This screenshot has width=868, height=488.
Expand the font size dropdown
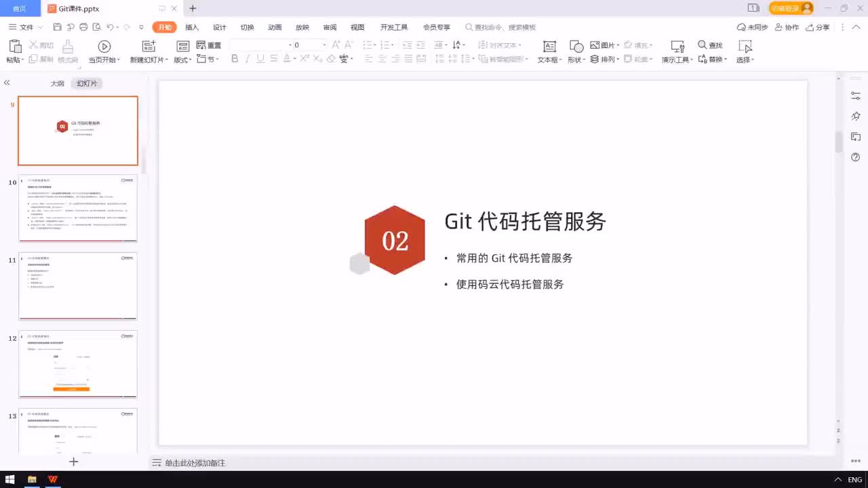(324, 45)
